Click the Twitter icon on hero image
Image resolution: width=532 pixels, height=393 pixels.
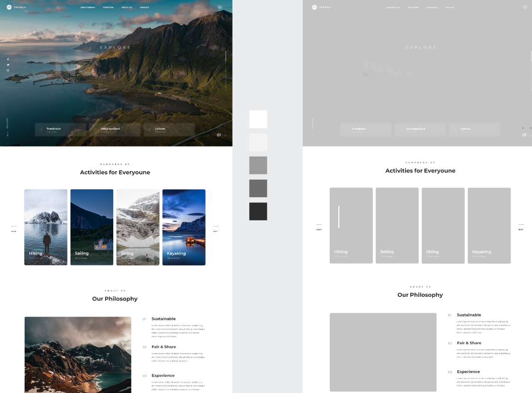[8, 65]
